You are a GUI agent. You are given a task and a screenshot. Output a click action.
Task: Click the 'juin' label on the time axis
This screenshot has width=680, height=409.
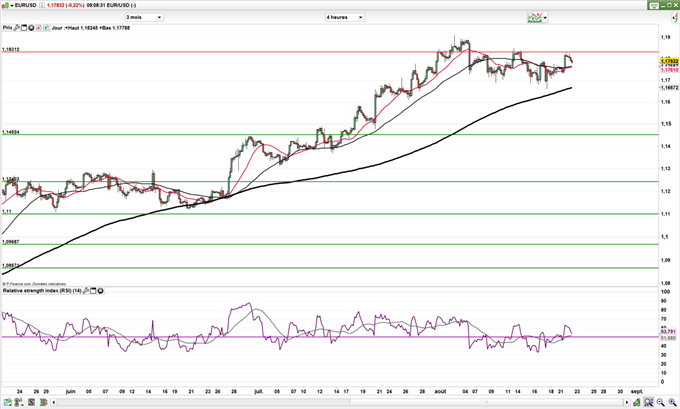(70, 392)
